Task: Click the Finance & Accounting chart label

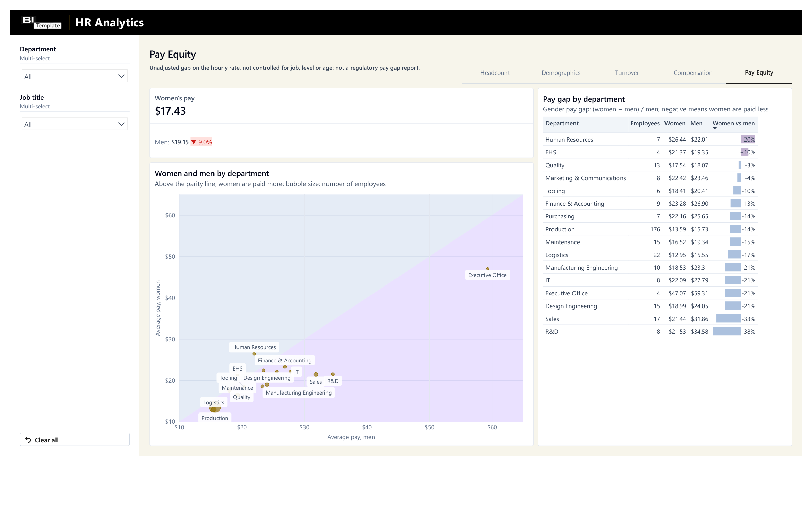Action: click(x=285, y=360)
